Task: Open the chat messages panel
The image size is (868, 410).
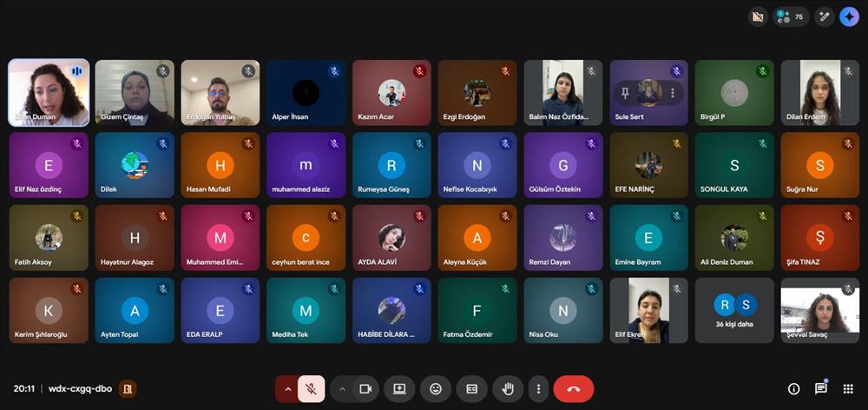Action: [x=820, y=389]
